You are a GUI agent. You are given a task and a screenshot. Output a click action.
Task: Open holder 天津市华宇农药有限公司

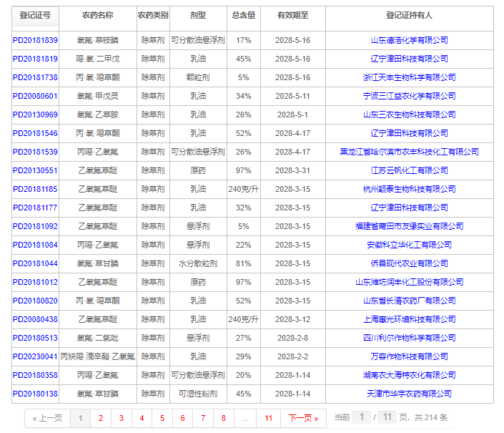(x=409, y=394)
